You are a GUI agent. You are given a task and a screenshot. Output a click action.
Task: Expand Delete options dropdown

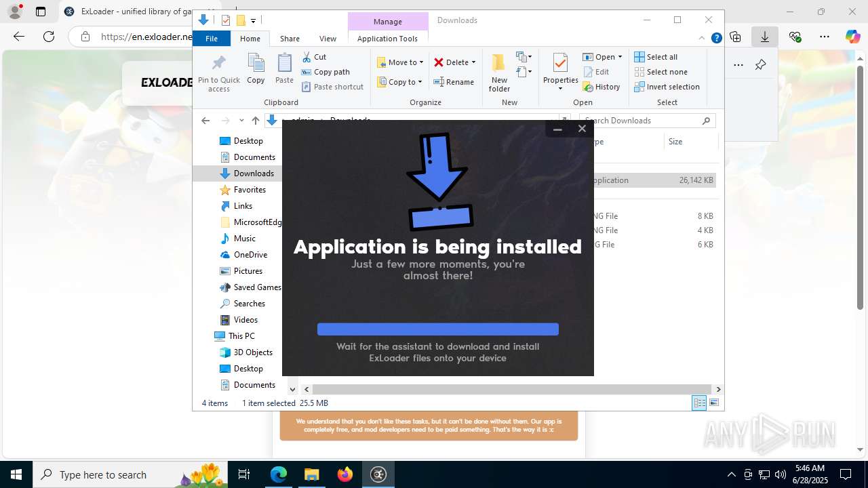[x=473, y=62]
